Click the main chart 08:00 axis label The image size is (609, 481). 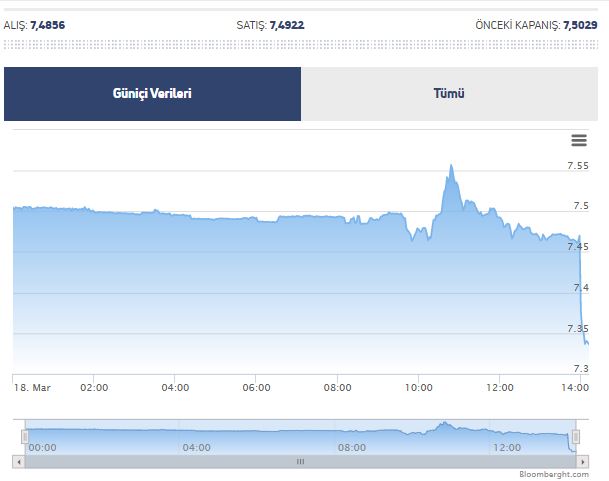coord(338,387)
